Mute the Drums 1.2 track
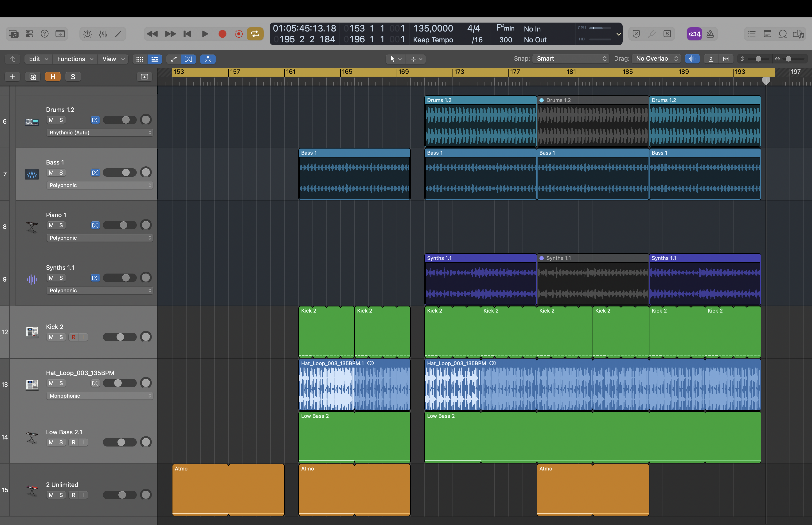Screen dimensions: 812x525 point(51,120)
